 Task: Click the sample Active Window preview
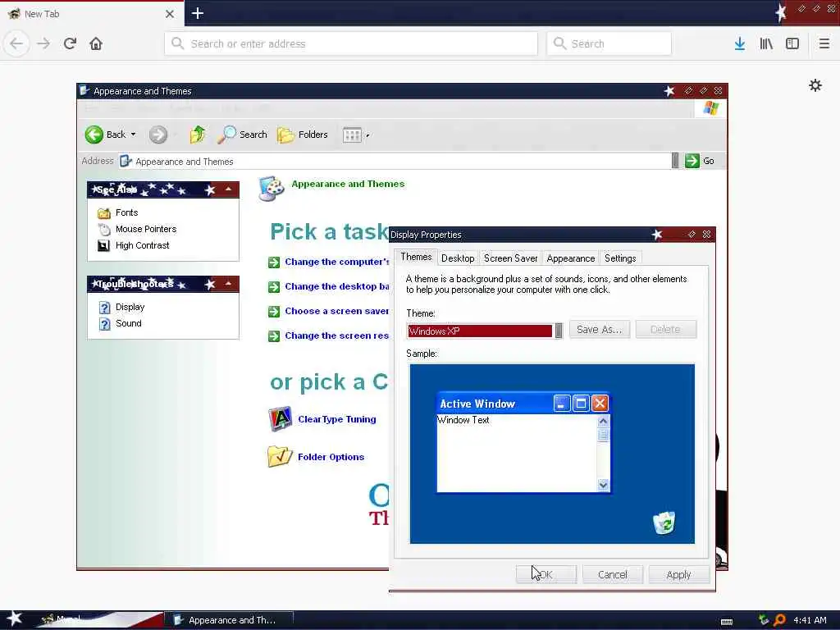tap(523, 442)
